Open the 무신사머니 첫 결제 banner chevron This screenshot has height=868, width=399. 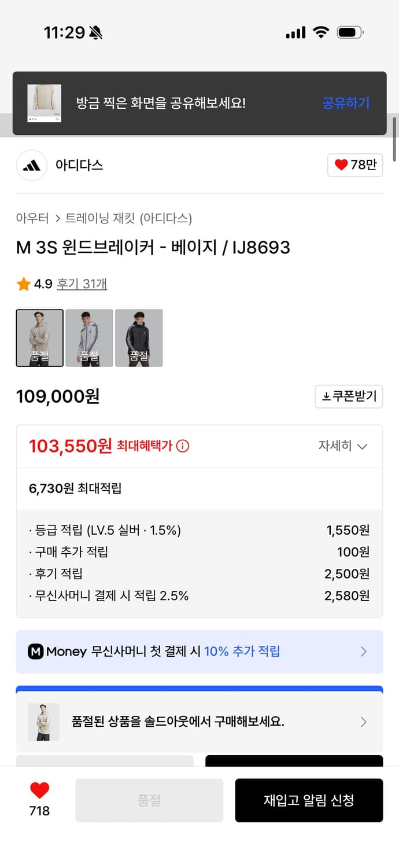coord(364,652)
